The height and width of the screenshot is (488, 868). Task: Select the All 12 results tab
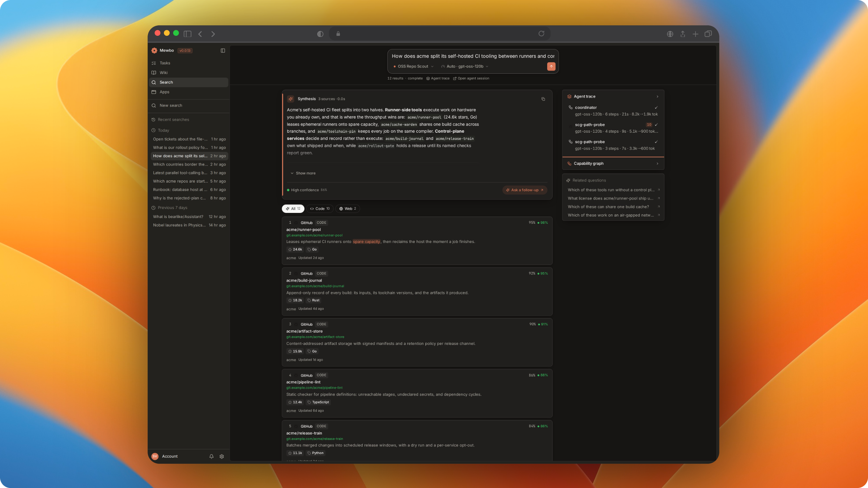(293, 209)
